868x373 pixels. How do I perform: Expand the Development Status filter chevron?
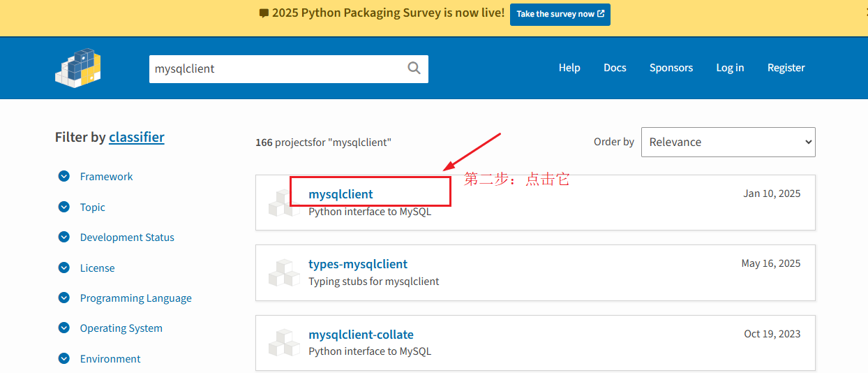64,237
